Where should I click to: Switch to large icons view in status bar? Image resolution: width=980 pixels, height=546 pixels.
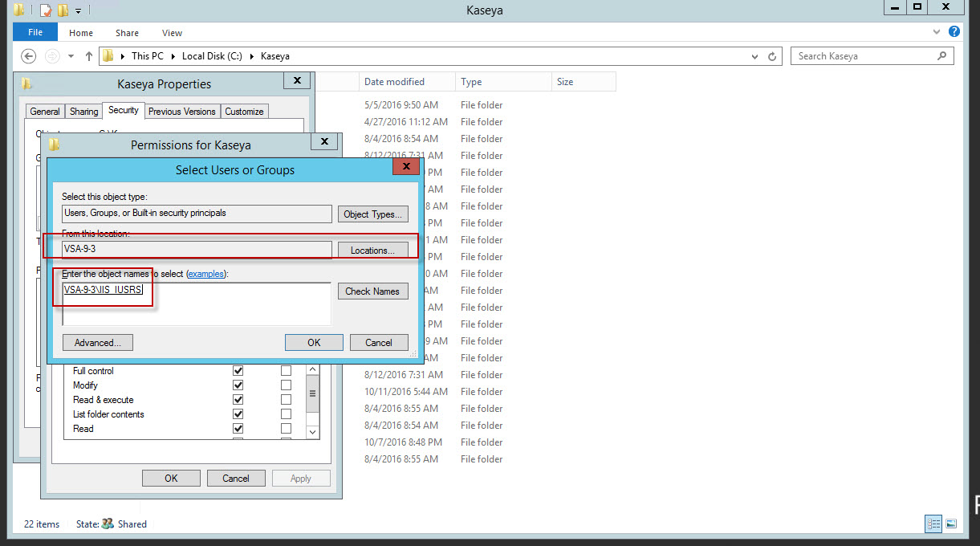pyautogui.click(x=951, y=524)
